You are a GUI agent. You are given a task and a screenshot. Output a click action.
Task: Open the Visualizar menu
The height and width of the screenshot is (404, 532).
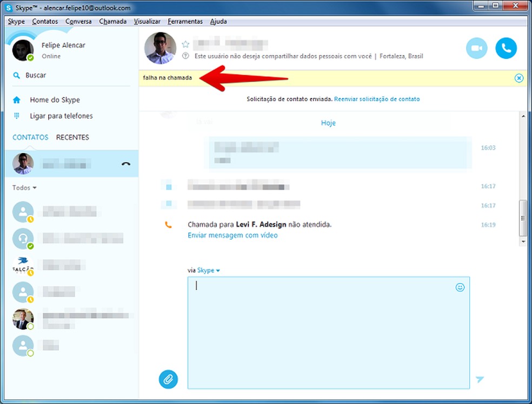click(147, 22)
